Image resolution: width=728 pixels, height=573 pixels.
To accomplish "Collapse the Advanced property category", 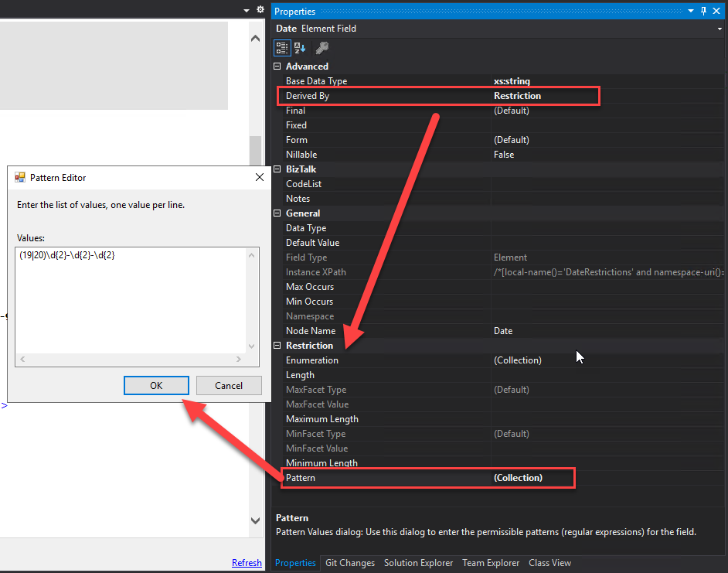I will (278, 67).
